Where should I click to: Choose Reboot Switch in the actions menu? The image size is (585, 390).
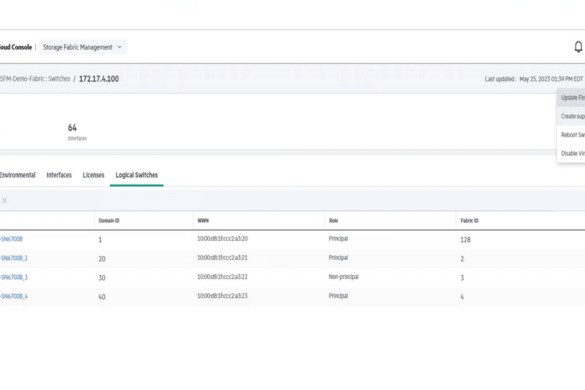(x=571, y=135)
